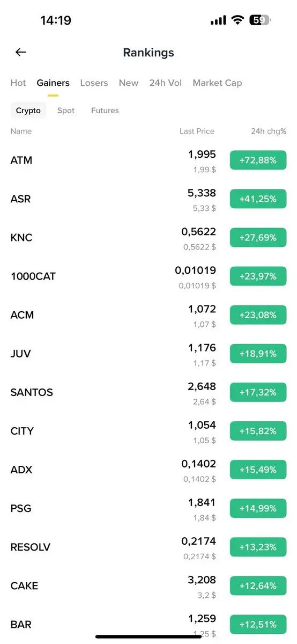Image resolution: width=297 pixels, height=644 pixels.
Task: Sort by 24h chg% column header
Action: [x=269, y=131]
